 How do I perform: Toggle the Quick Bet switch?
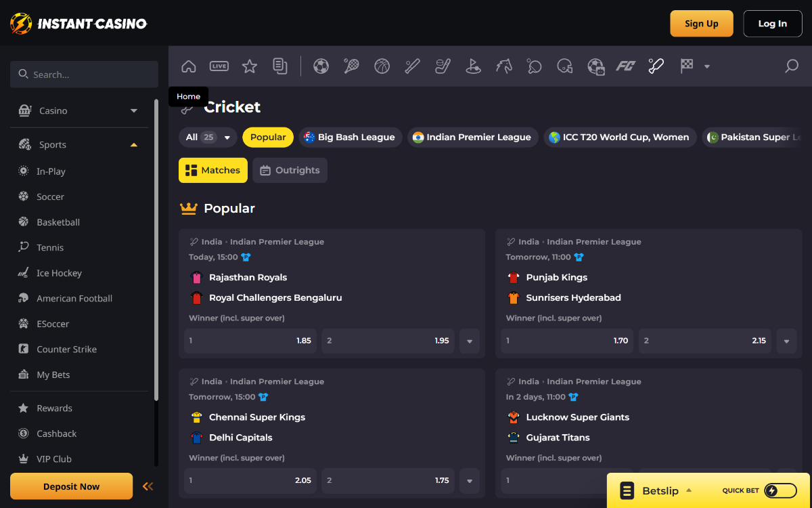click(780, 490)
